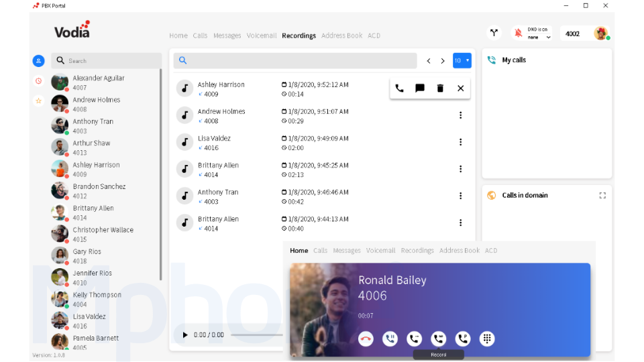Viewport: 644px width, 362px height.
Task: Select Recordings tab in top navigation
Action: pyautogui.click(x=299, y=36)
